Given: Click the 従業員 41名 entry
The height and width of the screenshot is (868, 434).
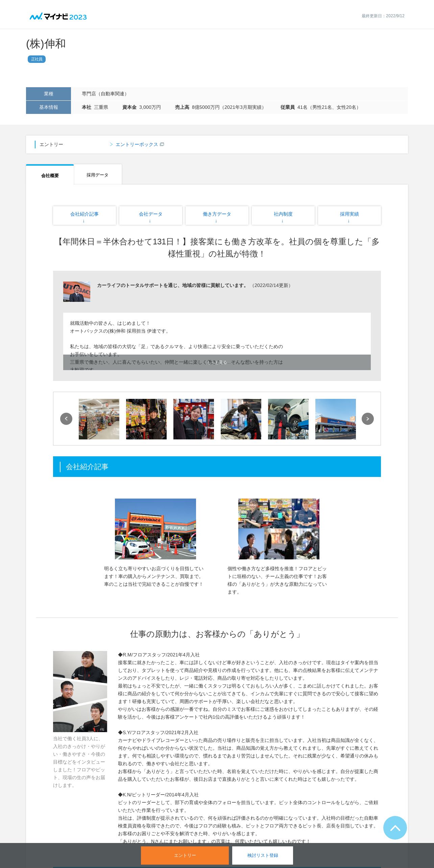Looking at the screenshot, I should pyautogui.click(x=320, y=107).
